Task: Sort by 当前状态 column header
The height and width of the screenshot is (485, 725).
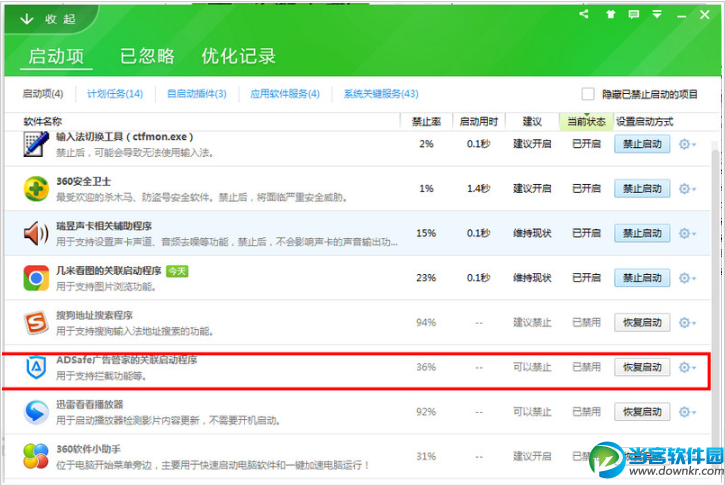Action: (x=586, y=122)
